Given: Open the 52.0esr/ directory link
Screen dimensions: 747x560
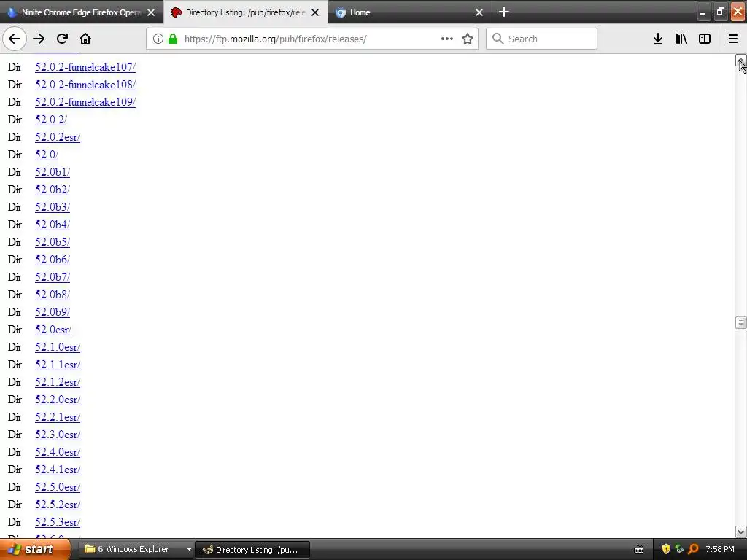Looking at the screenshot, I should pos(53,330).
